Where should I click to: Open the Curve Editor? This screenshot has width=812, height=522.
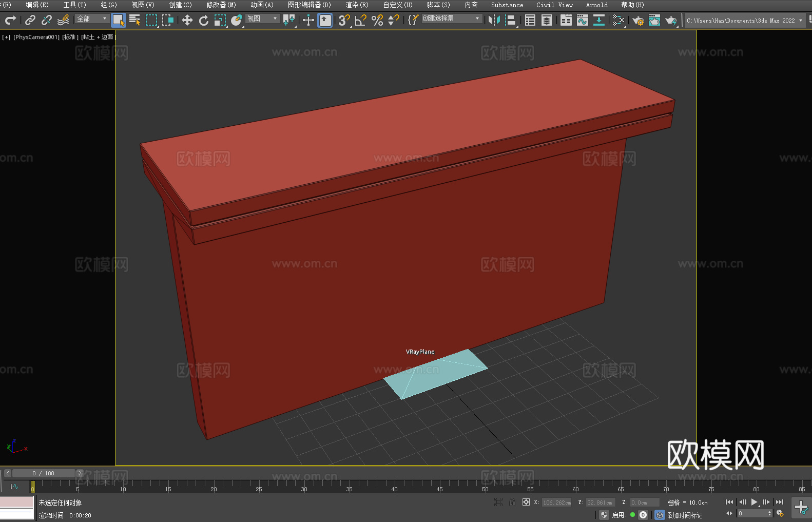[x=582, y=20]
